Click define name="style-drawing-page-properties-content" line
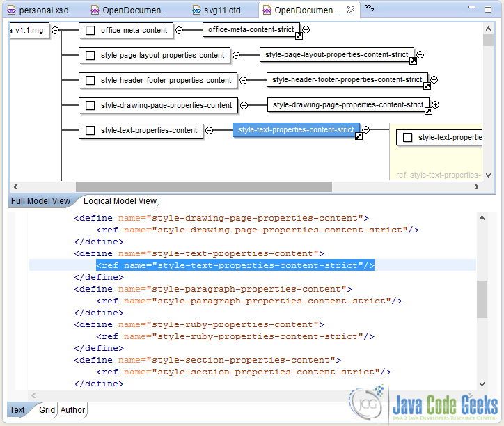The width and height of the screenshot is (504, 426). click(221, 218)
